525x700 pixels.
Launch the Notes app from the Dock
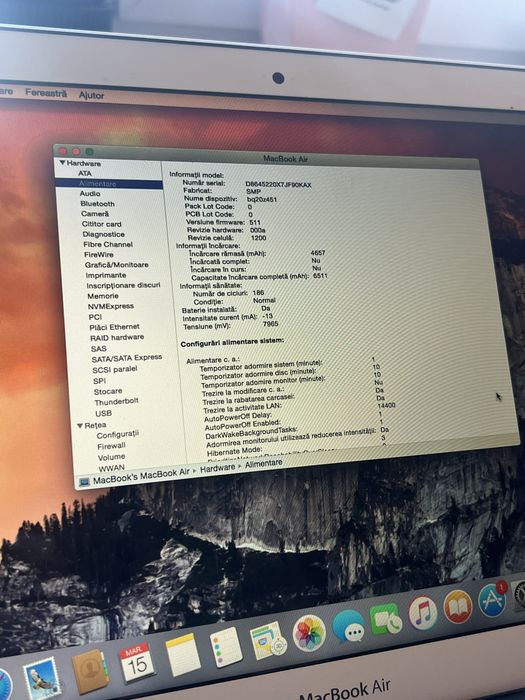click(183, 654)
